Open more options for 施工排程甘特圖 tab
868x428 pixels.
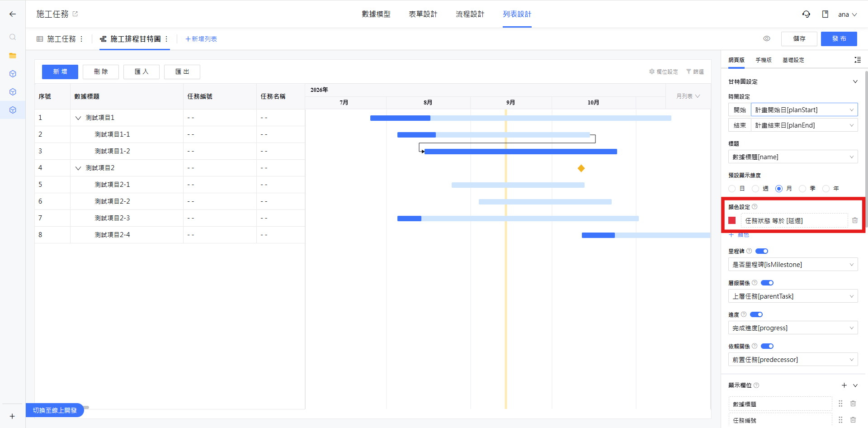[166, 39]
